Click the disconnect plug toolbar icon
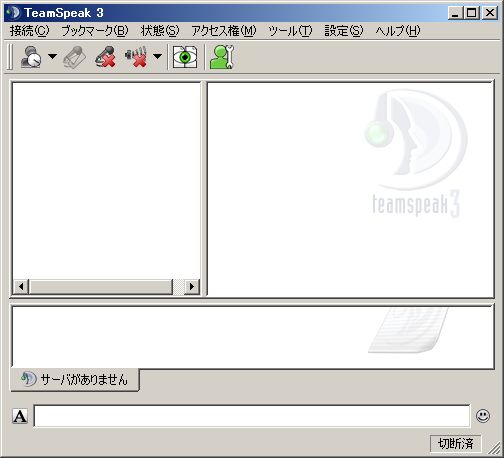The image size is (504, 458). click(75, 57)
